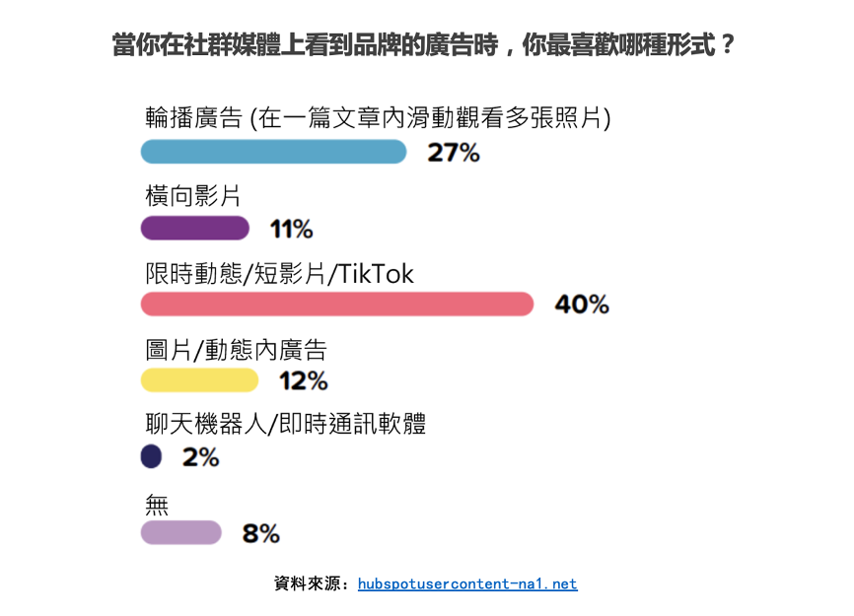
Task: Click the yellow 12% image ads bar
Action: click(199, 380)
